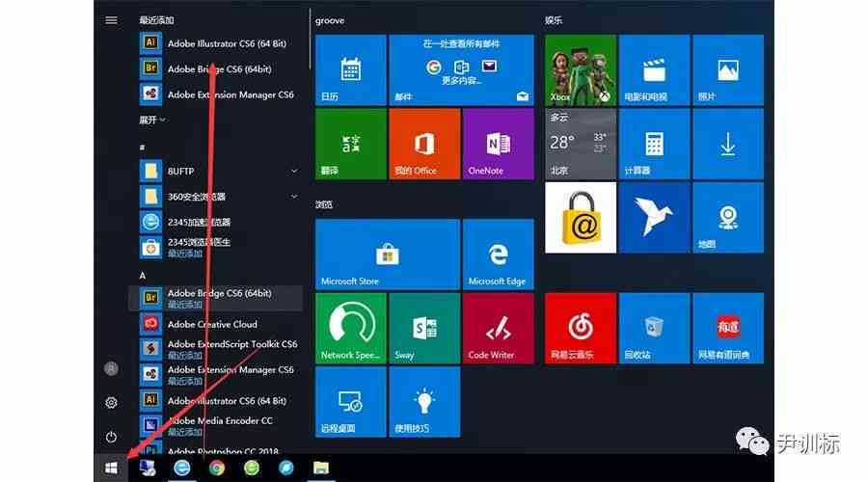The height and width of the screenshot is (482, 868).
Task: Click the Power button in Start rail
Action: click(x=111, y=437)
